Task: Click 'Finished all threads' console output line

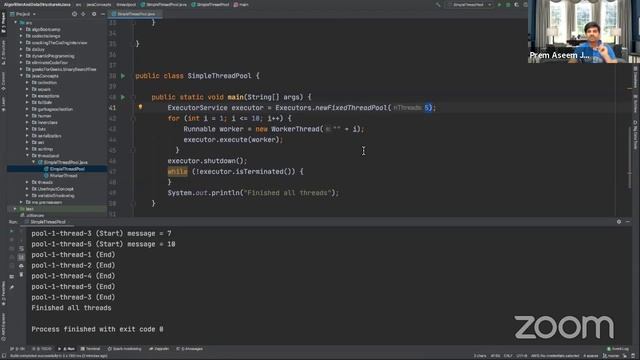Action: [x=71, y=308]
